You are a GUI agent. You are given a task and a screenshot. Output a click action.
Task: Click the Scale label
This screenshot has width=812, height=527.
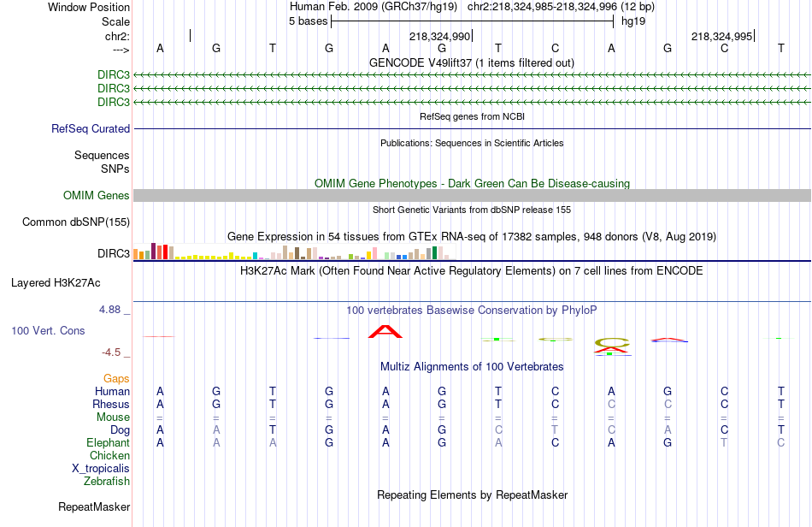116,21
